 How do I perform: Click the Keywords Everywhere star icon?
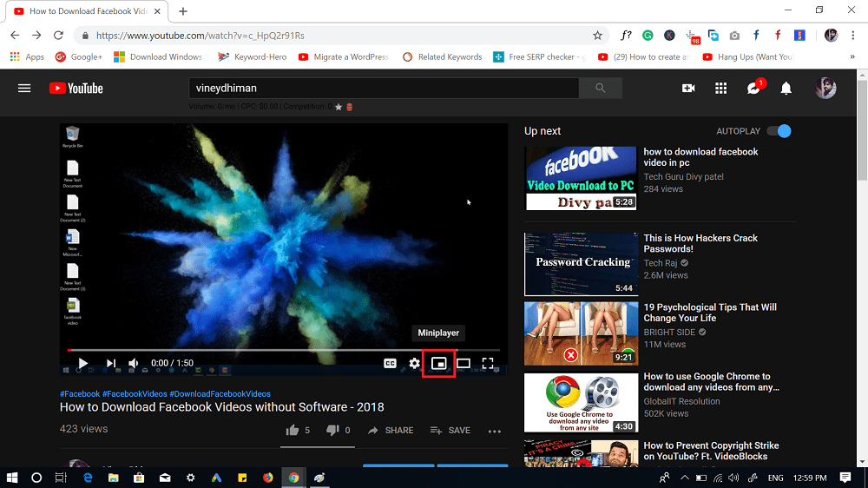pos(339,107)
